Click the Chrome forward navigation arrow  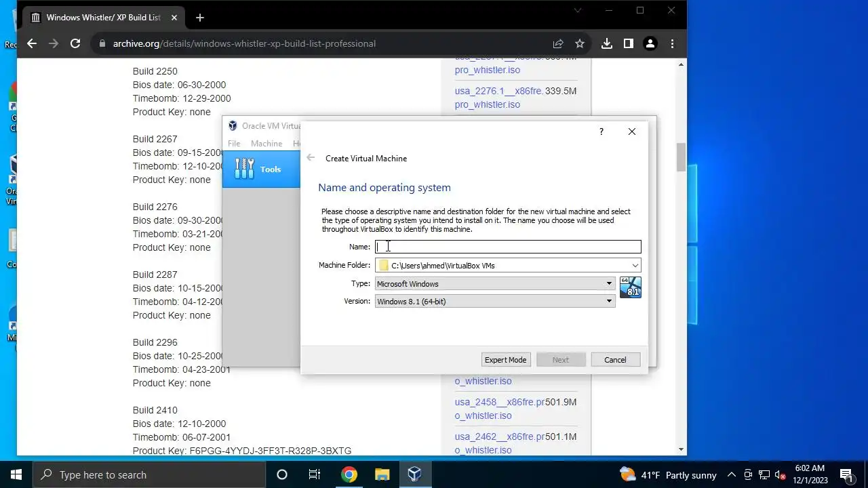(54, 43)
